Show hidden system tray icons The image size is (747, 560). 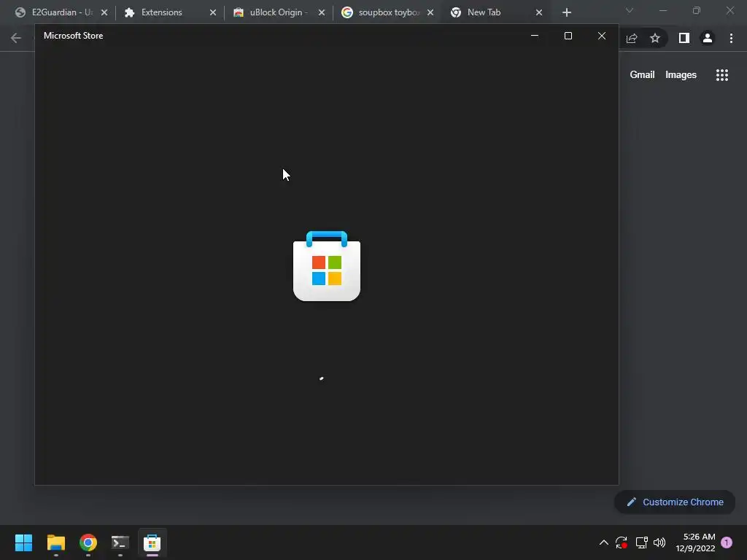pos(603,542)
